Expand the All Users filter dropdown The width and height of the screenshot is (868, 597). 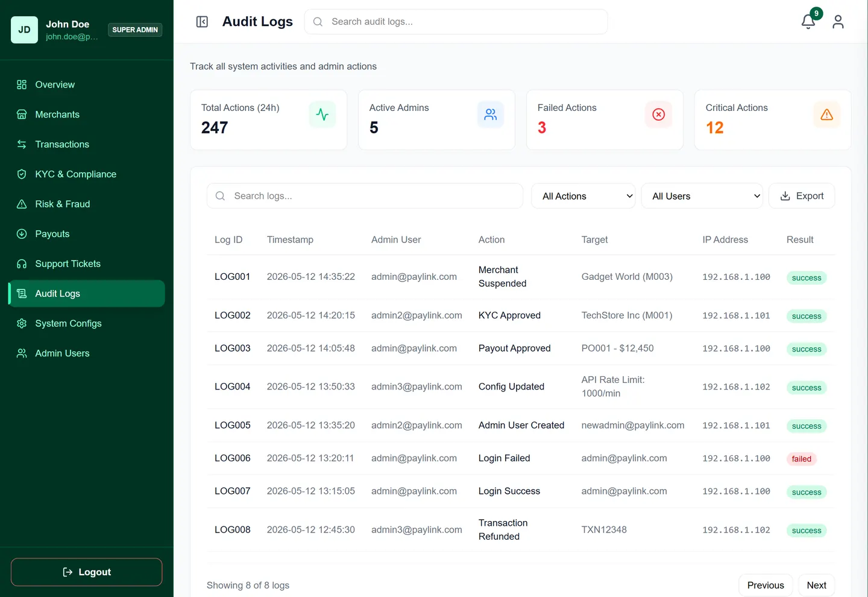[x=702, y=196]
